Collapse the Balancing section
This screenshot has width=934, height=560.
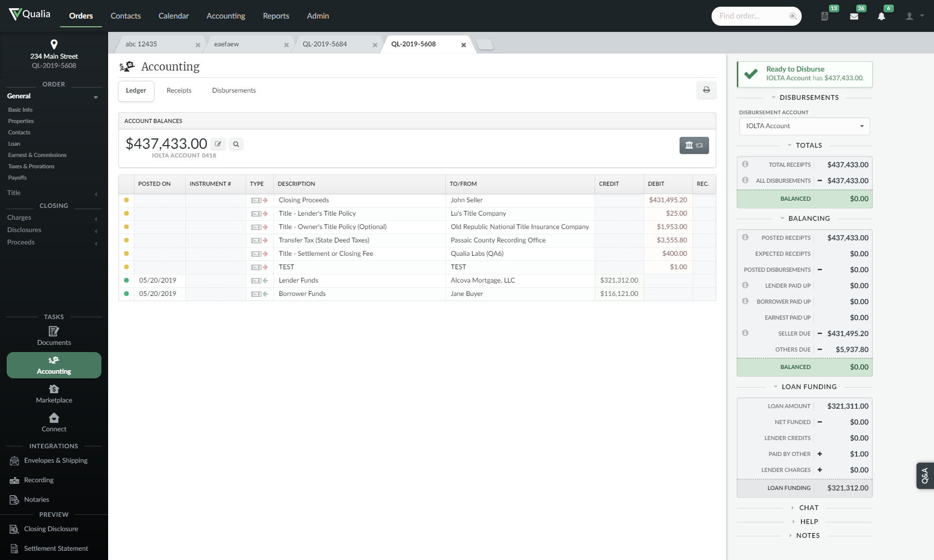click(x=805, y=218)
